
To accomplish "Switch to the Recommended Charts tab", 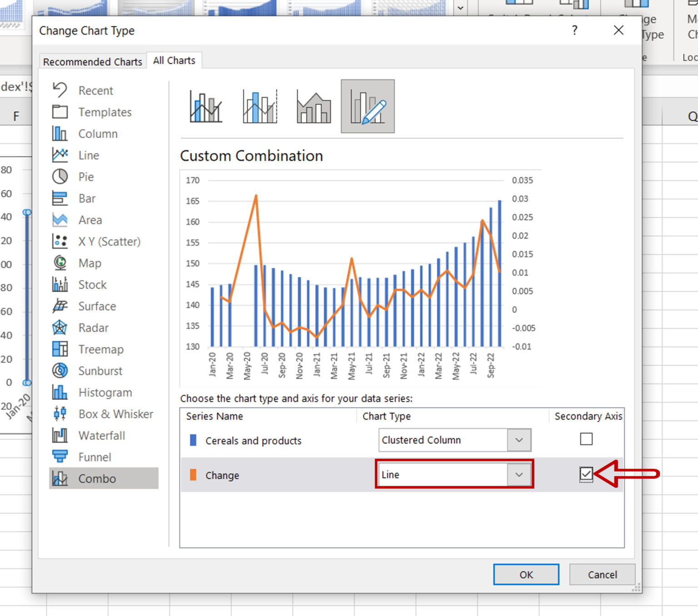I will (x=92, y=61).
